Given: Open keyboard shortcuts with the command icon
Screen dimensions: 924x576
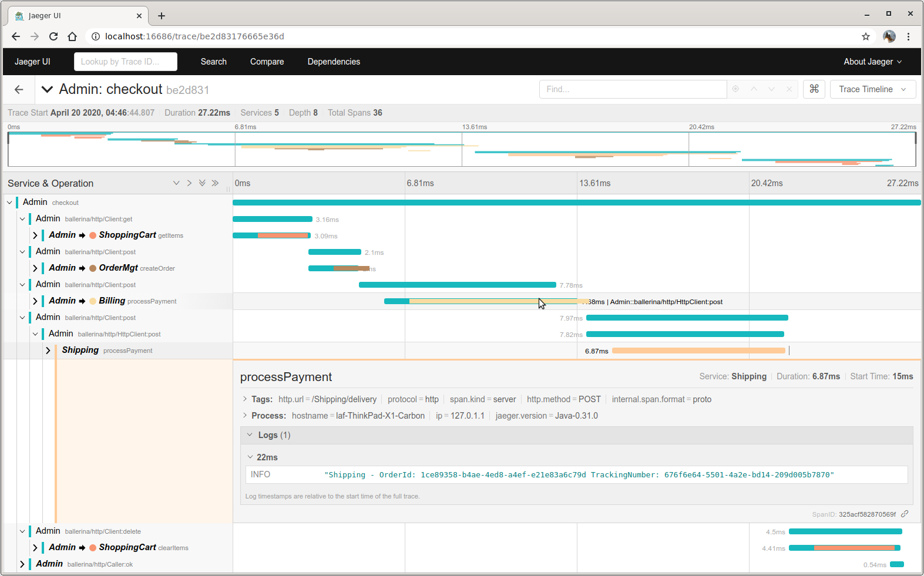Looking at the screenshot, I should click(x=814, y=89).
